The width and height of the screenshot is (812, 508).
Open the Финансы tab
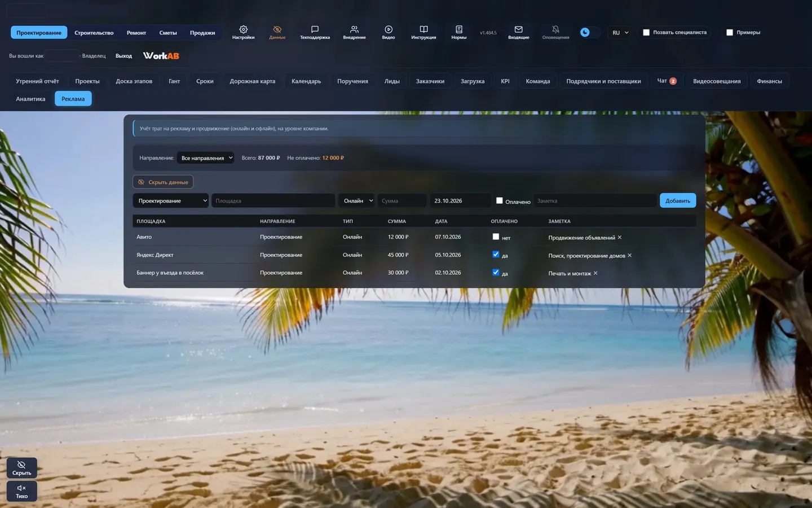[769, 81]
